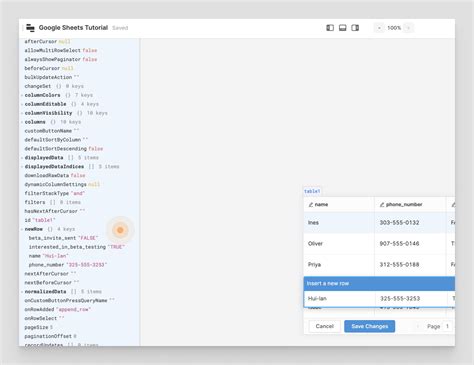Viewport: 474px width, 365px height.
Task: Expand the displayedData array
Action: tap(22, 158)
